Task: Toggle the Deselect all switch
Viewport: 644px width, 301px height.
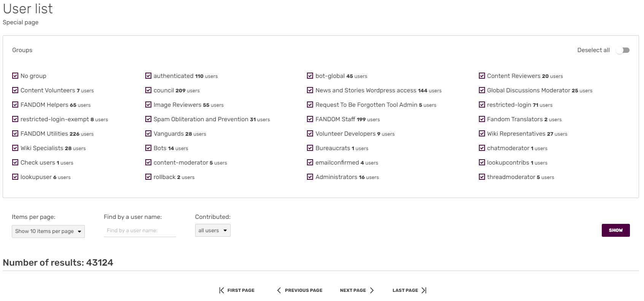Action: point(623,50)
